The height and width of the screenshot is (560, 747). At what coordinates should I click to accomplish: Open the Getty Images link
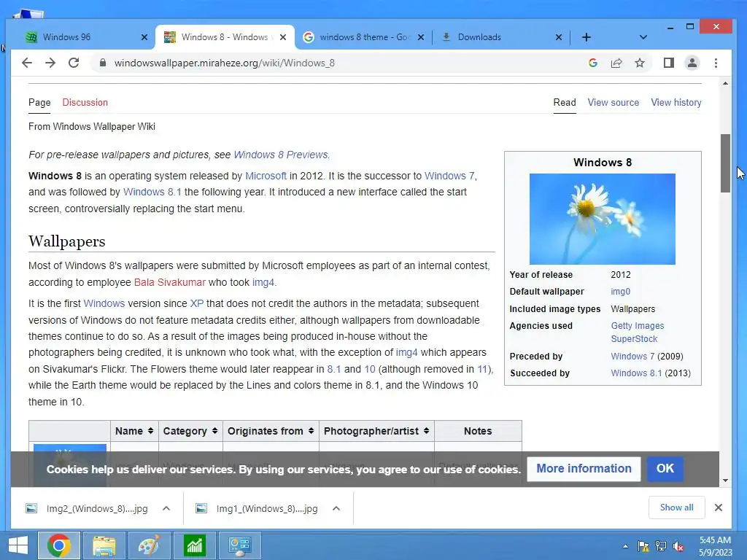[638, 326]
